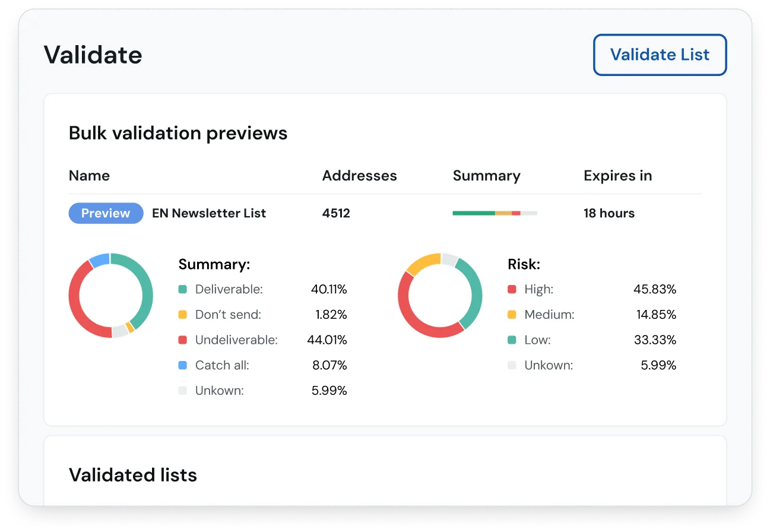
Task: Click the Undeliverable red legend marker
Action: [183, 340]
